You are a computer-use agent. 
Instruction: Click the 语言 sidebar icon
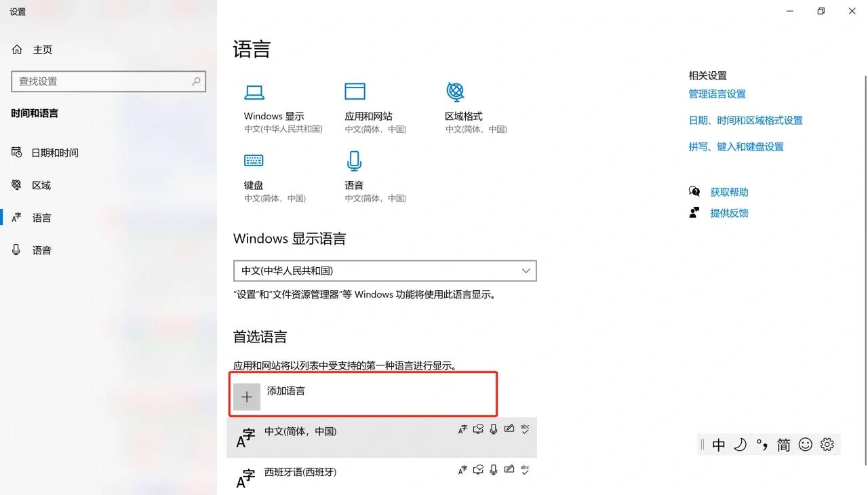tap(17, 218)
